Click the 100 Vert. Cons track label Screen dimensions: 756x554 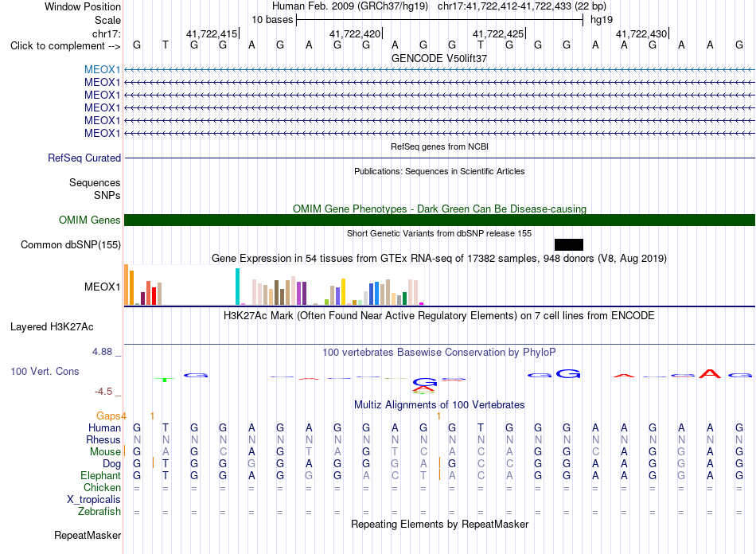[45, 371]
